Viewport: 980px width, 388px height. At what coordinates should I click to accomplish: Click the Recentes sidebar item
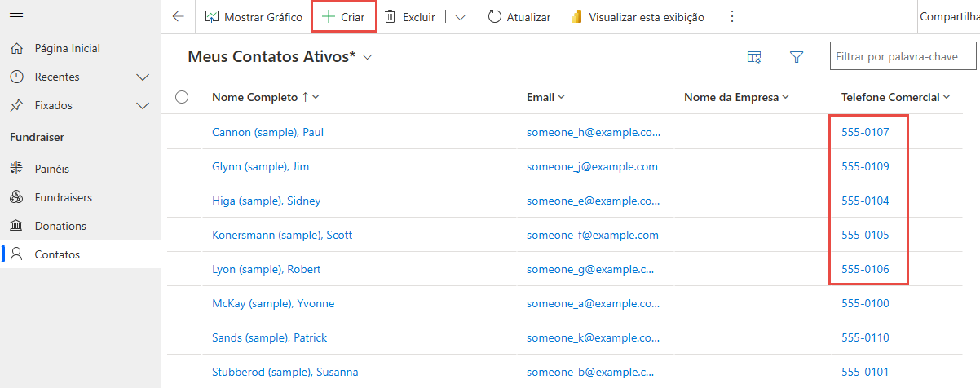coord(57,77)
